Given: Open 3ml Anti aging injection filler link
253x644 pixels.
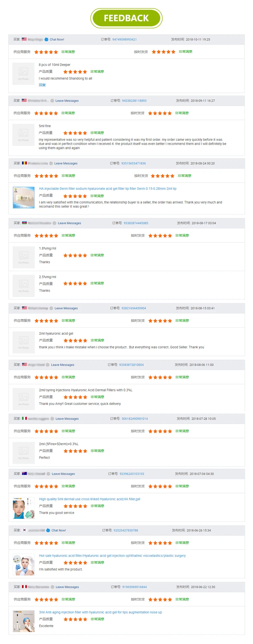Looking at the screenshot, I should pos(101,612).
